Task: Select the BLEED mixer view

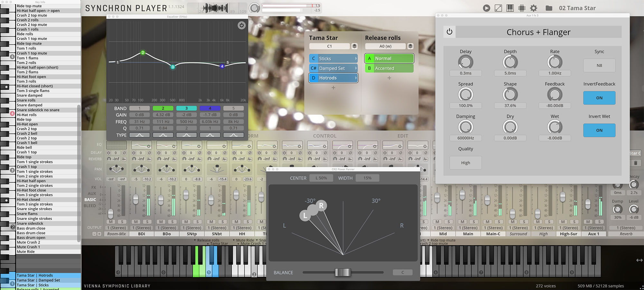Action: coord(90,206)
